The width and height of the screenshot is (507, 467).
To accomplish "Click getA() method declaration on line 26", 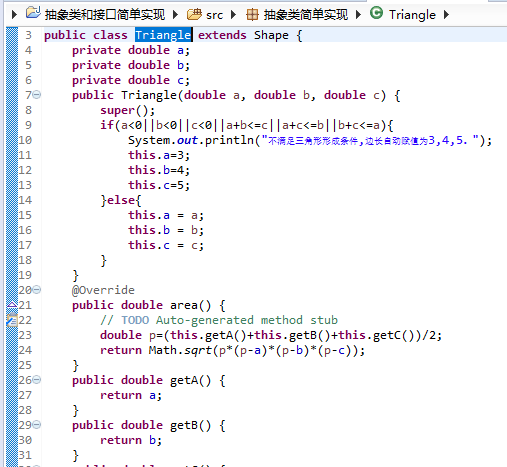I will pos(149,380).
